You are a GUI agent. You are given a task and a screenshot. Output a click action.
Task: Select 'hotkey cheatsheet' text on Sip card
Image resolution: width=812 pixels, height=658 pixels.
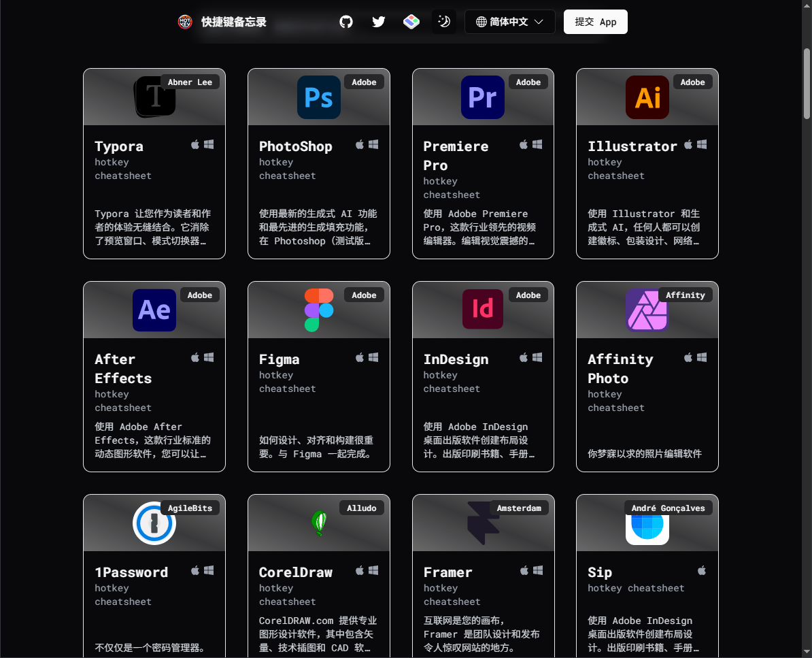tap(636, 588)
